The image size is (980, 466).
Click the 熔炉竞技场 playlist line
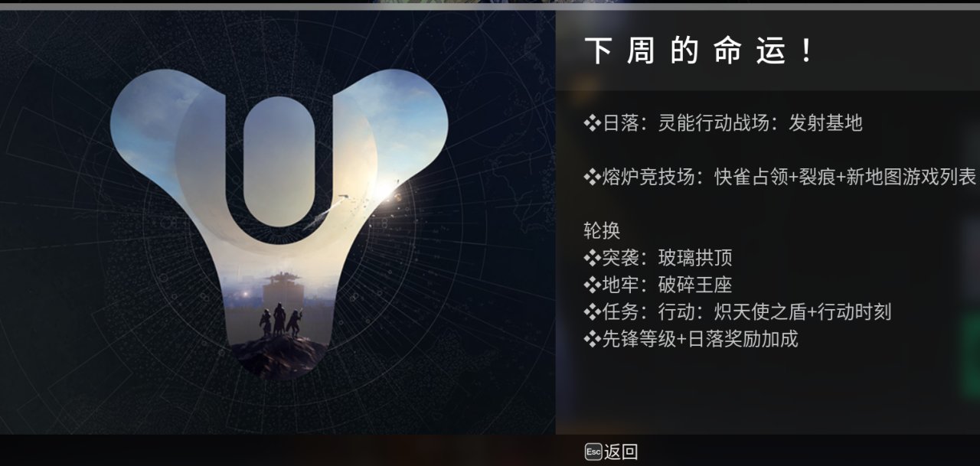pyautogui.click(x=780, y=178)
